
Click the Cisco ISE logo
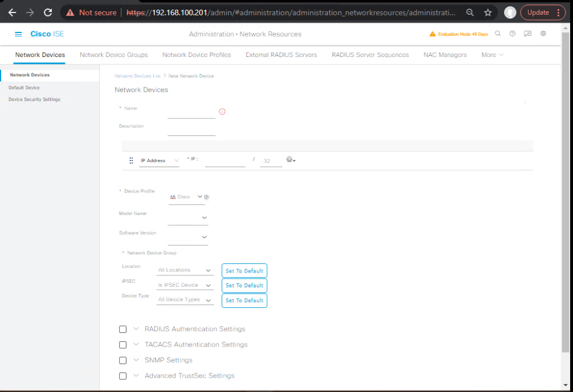47,34
